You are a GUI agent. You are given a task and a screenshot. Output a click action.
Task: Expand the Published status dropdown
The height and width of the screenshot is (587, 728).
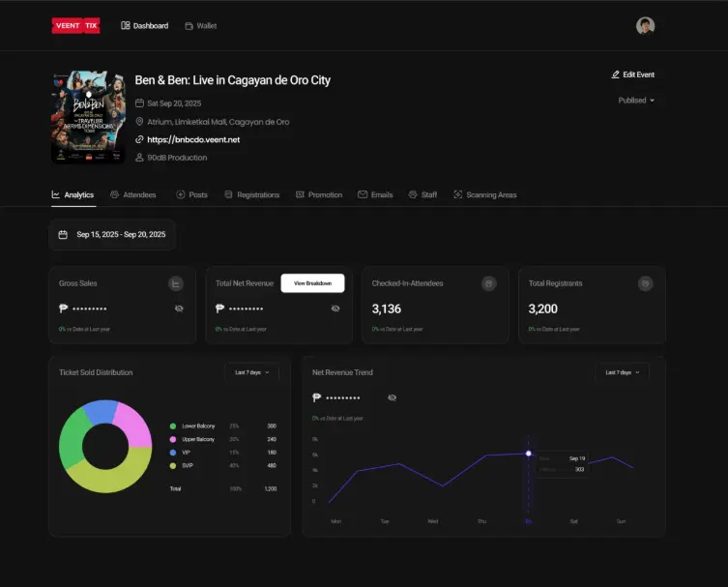[636, 101]
